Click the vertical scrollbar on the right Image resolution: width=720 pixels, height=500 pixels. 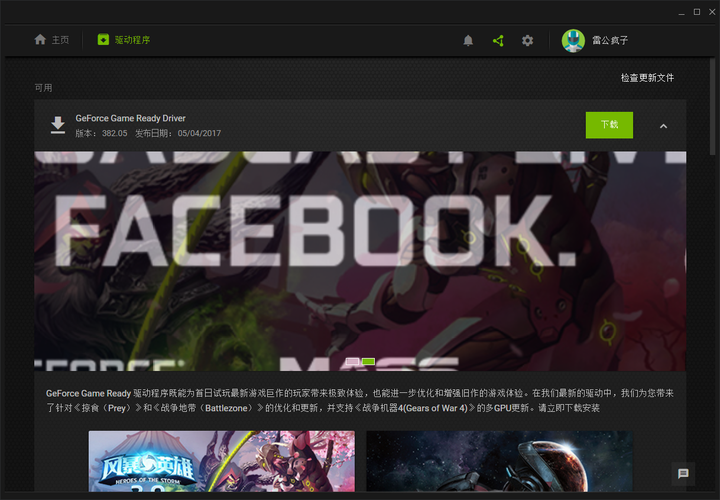coord(712,108)
